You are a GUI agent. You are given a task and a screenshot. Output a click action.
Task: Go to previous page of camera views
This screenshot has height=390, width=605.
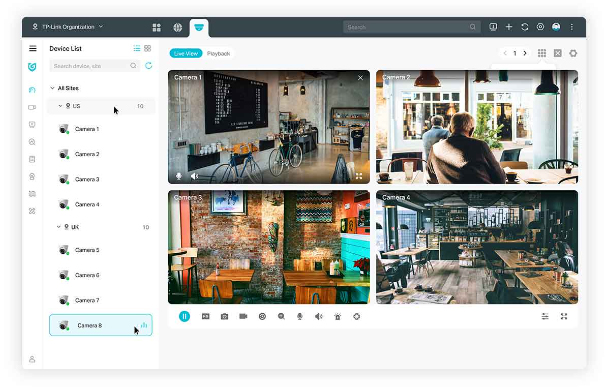[x=505, y=53]
